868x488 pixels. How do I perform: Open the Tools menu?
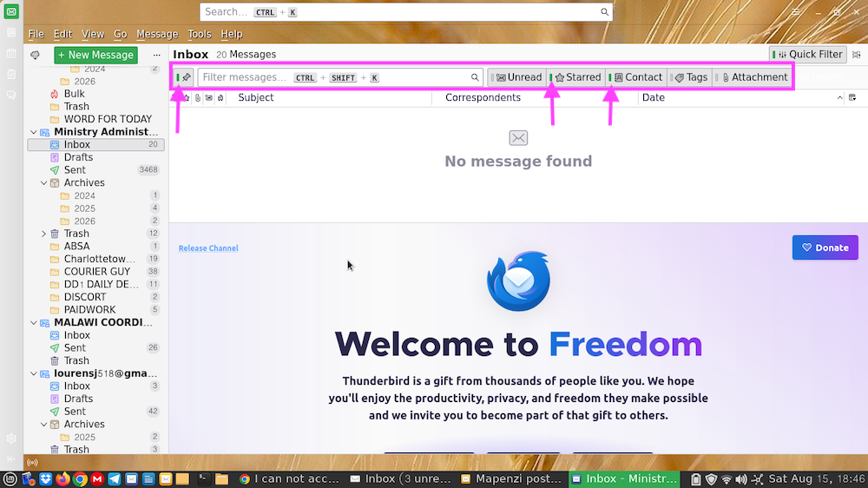[x=200, y=35]
